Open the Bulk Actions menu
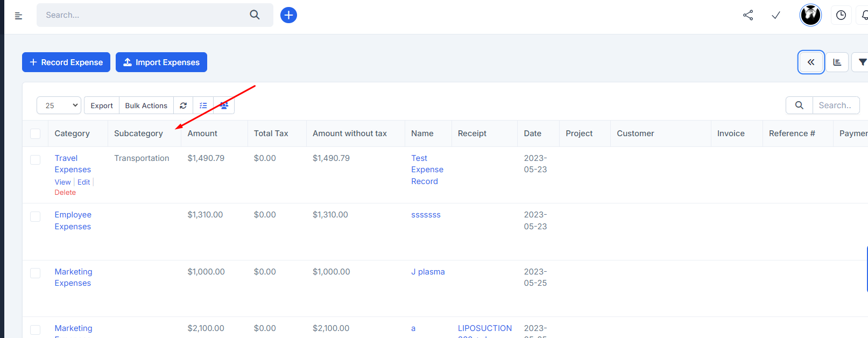Viewport: 868px width, 338px height. (146, 105)
